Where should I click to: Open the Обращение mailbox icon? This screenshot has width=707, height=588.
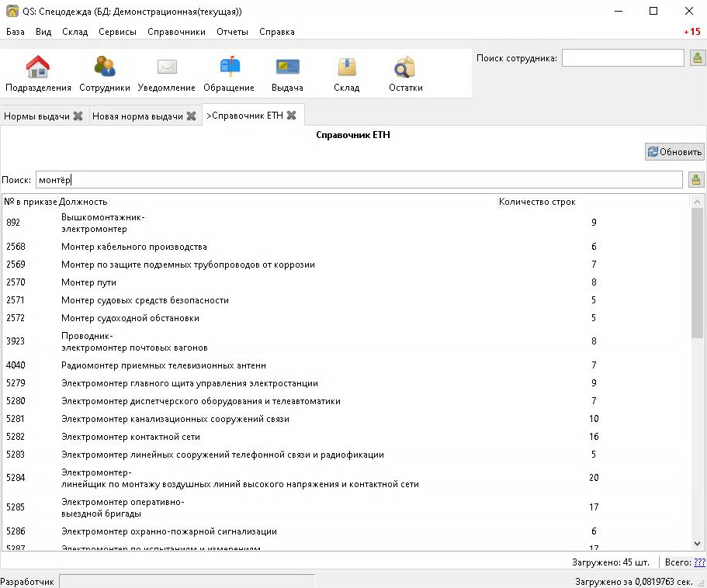(229, 74)
